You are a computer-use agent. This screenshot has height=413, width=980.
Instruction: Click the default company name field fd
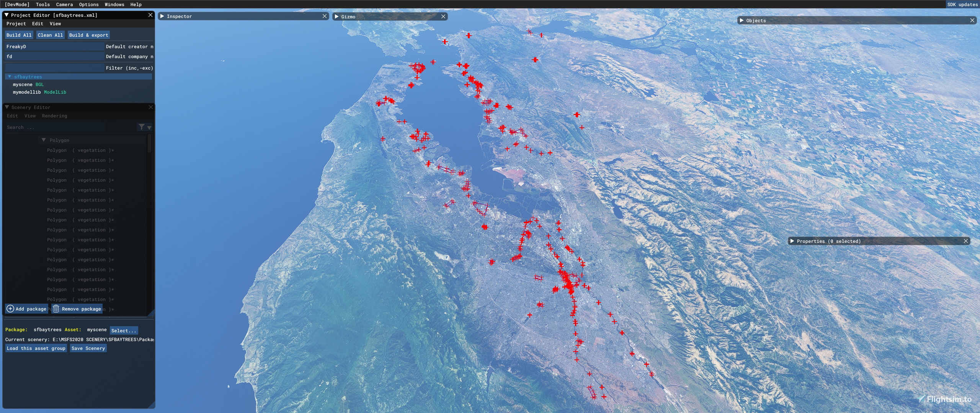pos(54,56)
